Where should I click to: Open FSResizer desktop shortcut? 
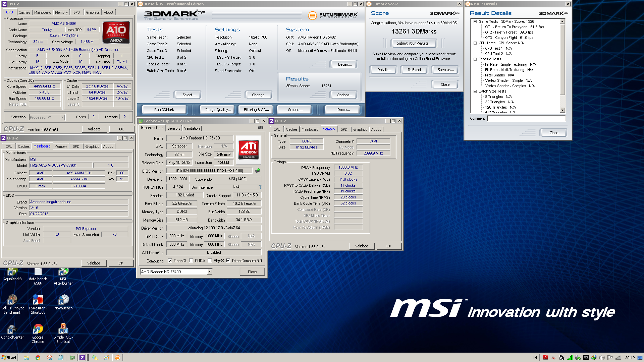(38, 304)
